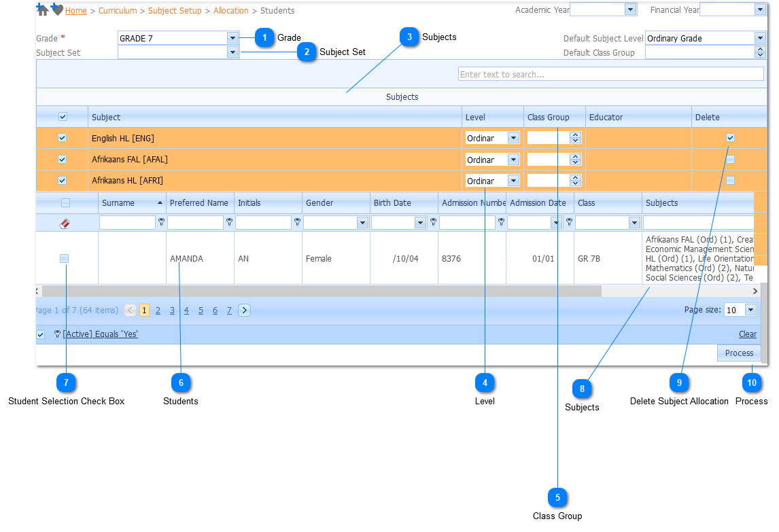Image resolution: width=779 pixels, height=532 pixels.
Task: Click the Surname filter input
Action: (x=128, y=223)
